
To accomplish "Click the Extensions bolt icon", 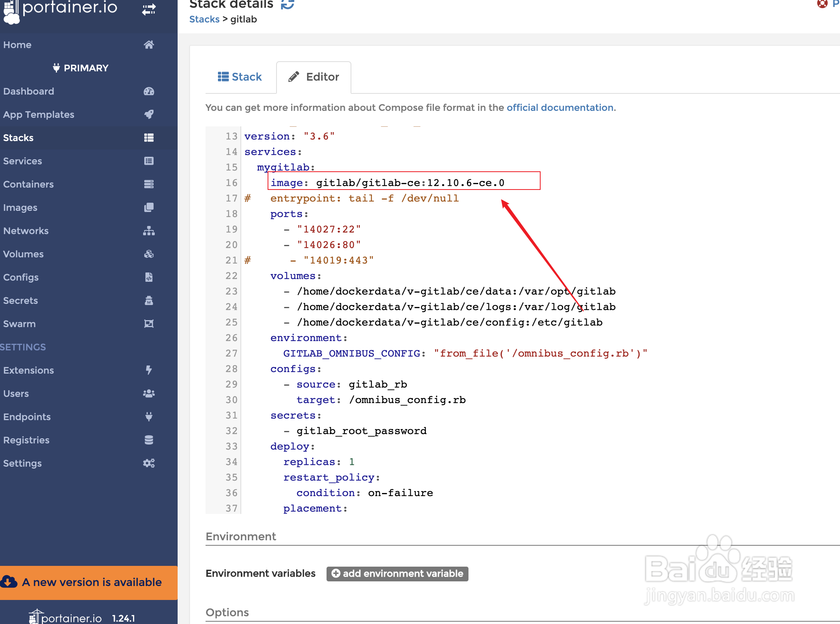I will coord(149,370).
